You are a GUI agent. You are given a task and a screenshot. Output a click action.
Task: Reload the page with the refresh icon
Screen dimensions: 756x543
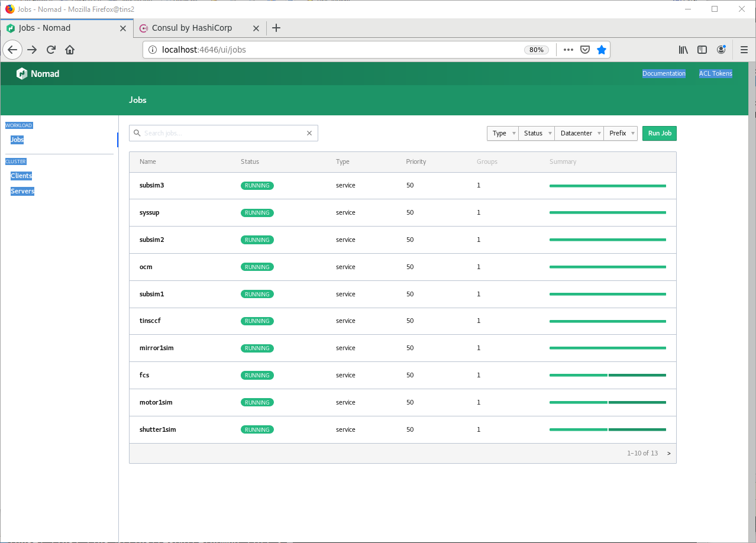pos(51,50)
